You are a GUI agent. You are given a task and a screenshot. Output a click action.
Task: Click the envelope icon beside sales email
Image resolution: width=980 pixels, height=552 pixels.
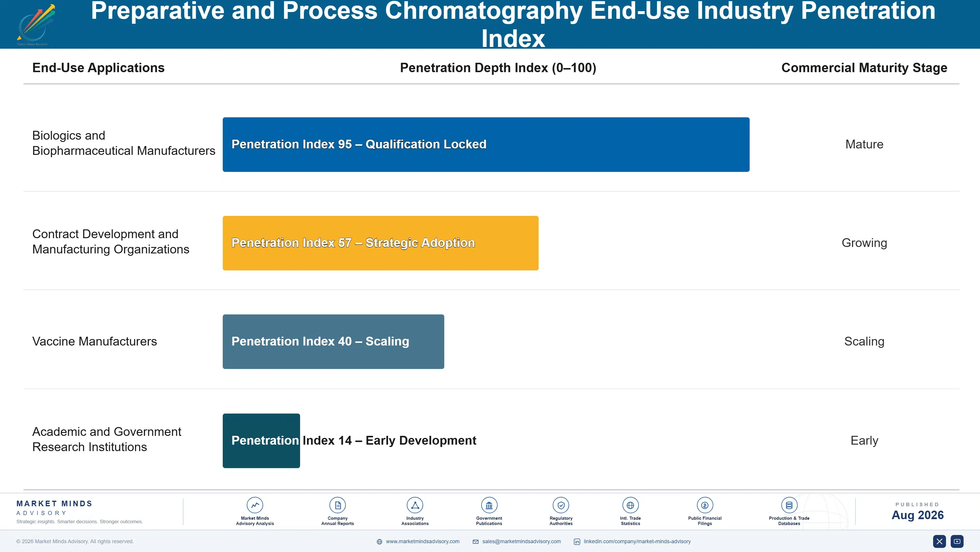pyautogui.click(x=475, y=542)
